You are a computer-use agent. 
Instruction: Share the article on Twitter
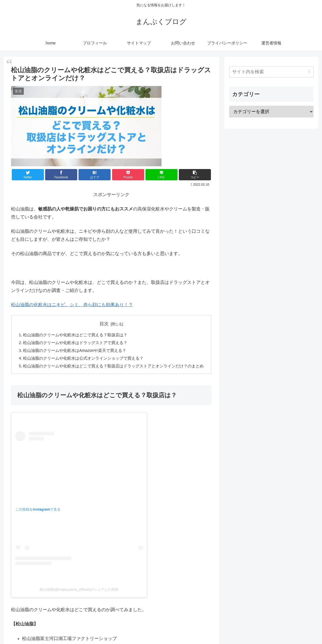(x=28, y=175)
